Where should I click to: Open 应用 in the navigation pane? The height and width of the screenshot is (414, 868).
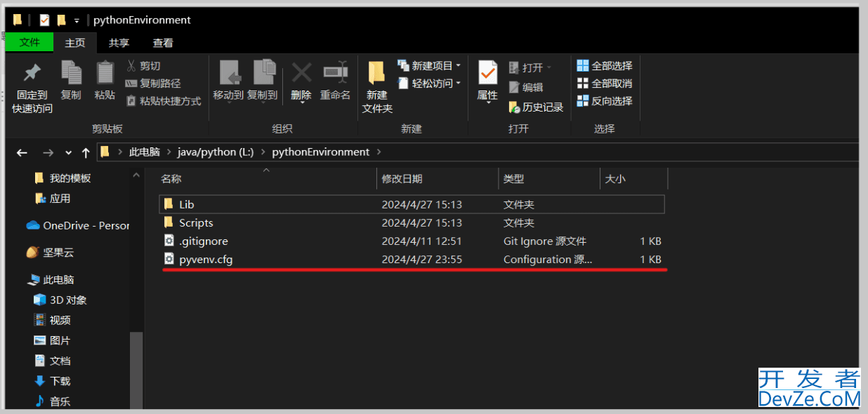click(60, 199)
